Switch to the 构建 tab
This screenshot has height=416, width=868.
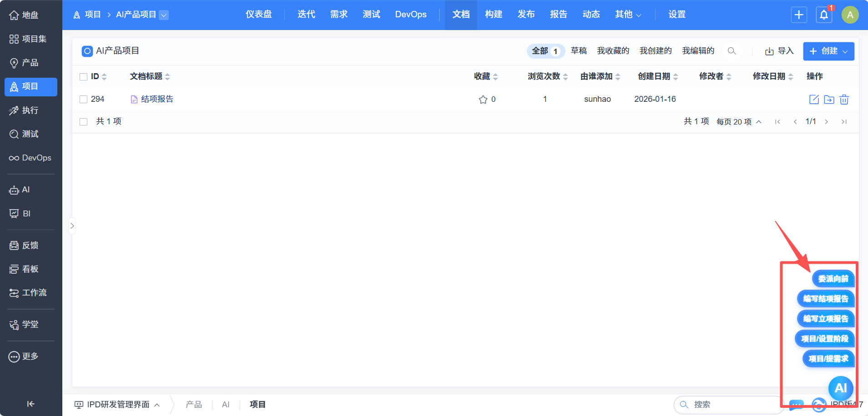click(493, 15)
